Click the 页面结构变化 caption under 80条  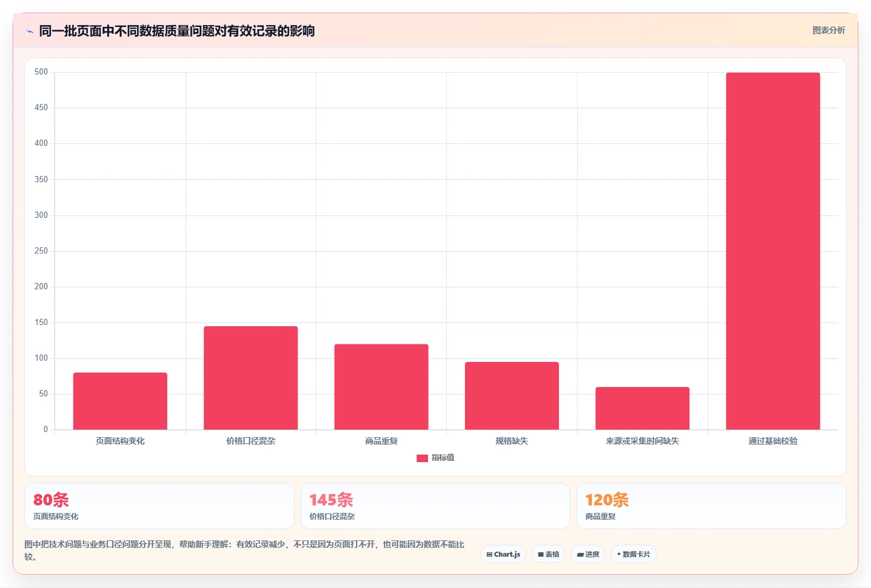point(56,517)
